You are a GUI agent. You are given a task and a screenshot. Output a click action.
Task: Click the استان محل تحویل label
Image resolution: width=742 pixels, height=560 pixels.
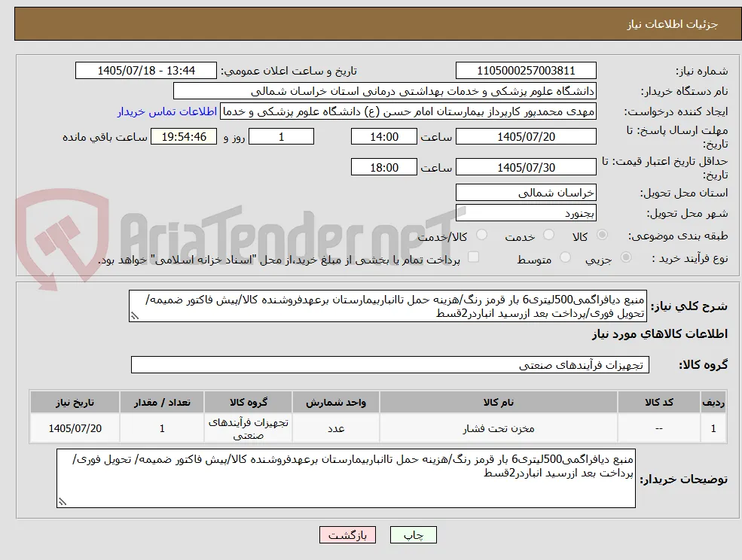click(x=684, y=193)
